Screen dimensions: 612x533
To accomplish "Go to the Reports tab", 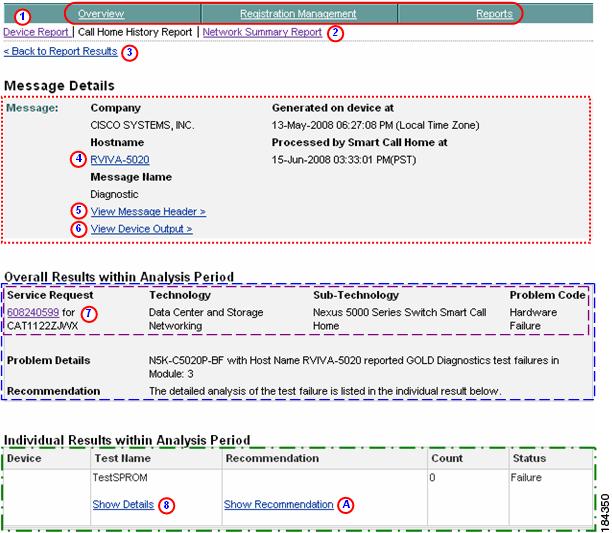I will (x=494, y=14).
